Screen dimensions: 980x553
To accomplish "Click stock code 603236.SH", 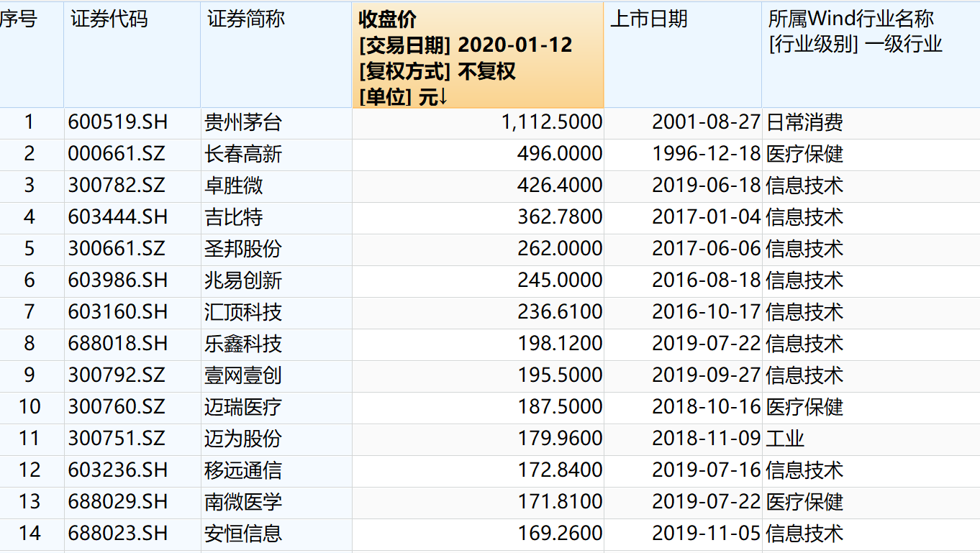I will [118, 470].
